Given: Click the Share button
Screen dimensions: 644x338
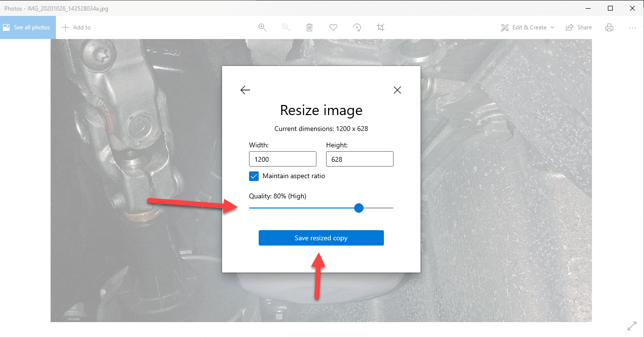Looking at the screenshot, I should click(x=579, y=27).
